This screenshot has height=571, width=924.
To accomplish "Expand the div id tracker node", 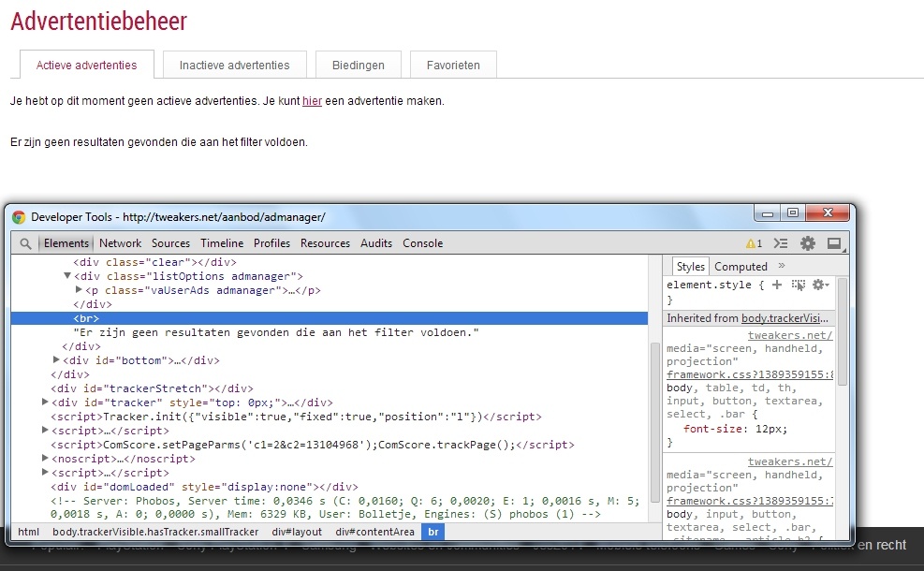I will point(45,403).
